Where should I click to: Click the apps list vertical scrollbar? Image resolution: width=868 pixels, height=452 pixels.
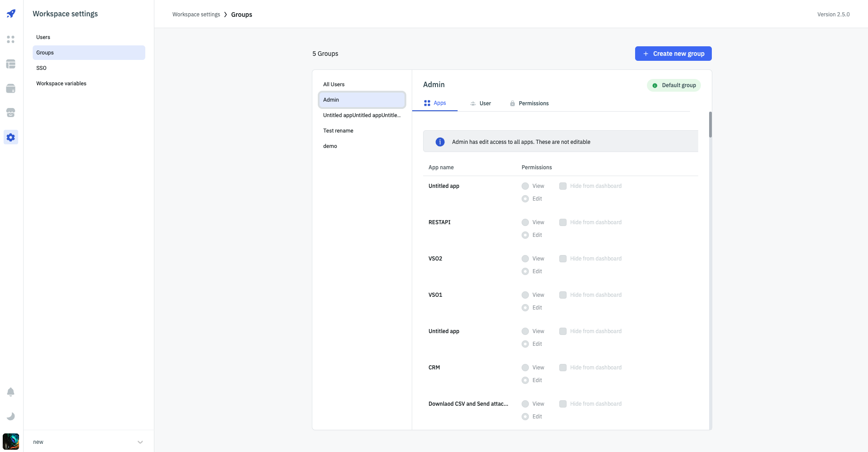pyautogui.click(x=710, y=125)
